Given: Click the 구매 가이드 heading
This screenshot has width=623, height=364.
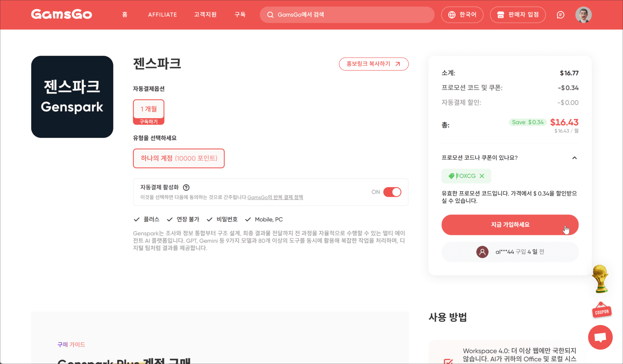Looking at the screenshot, I should click(x=71, y=345).
